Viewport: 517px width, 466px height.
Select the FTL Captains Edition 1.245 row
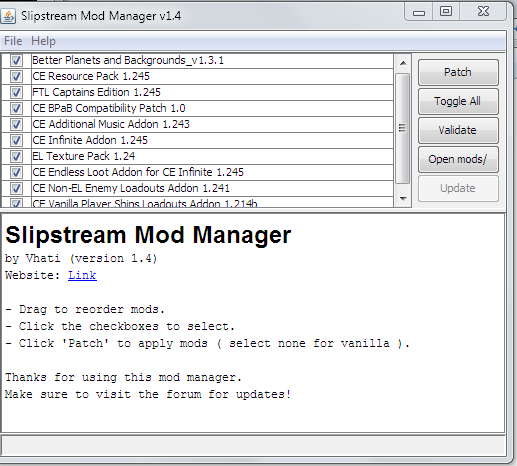pos(212,92)
